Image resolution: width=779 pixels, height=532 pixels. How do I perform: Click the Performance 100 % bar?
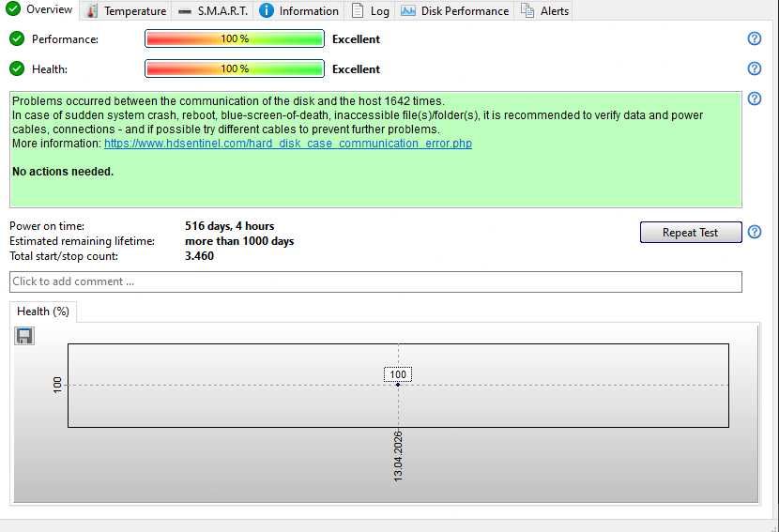235,38
